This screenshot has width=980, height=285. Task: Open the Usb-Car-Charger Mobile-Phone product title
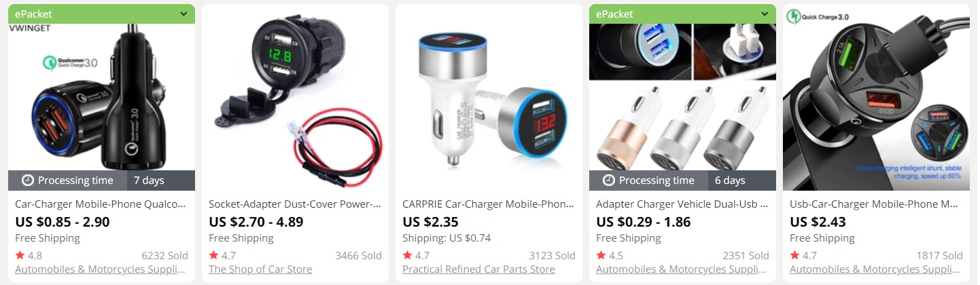pos(875,204)
